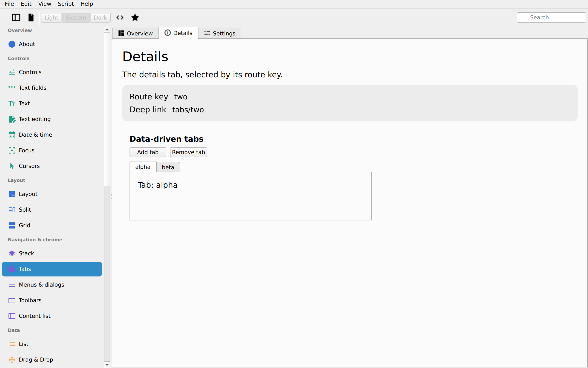Image resolution: width=588 pixels, height=368 pixels.
Task: Switch theme to System
Action: (x=76, y=17)
